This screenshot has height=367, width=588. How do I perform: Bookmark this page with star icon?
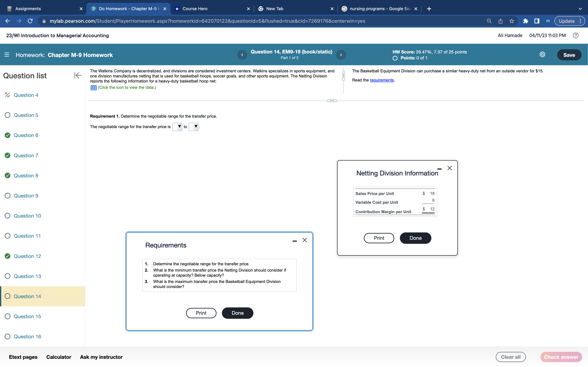pos(512,21)
